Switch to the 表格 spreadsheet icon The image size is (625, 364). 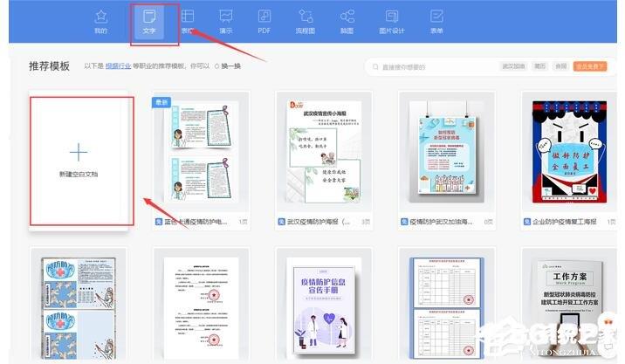point(188,16)
